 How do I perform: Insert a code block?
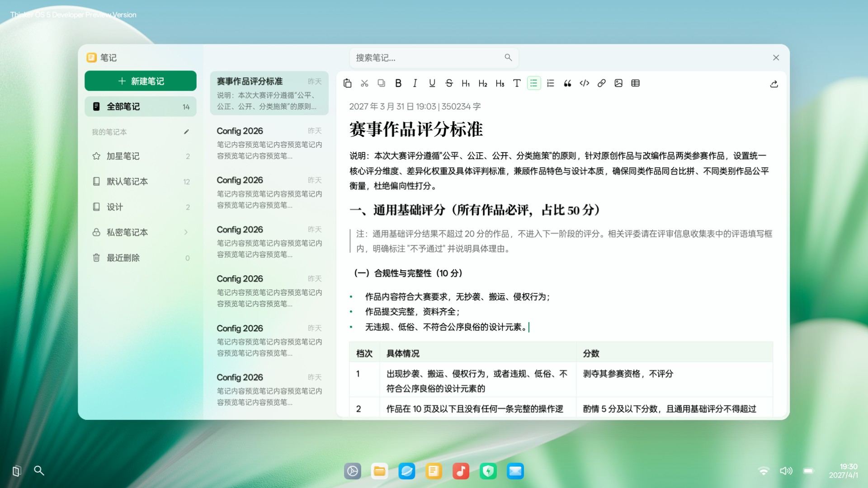pyautogui.click(x=585, y=83)
